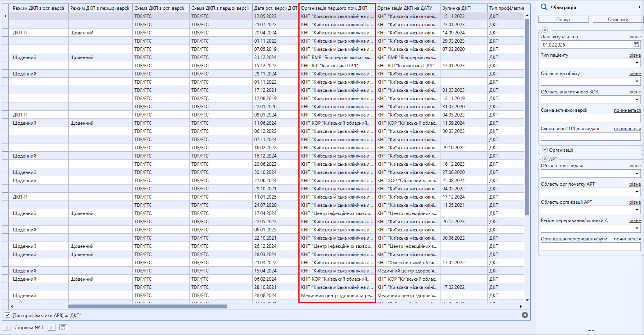The width and height of the screenshot is (644, 335).
Task: Change the рівне operator for Дані актуальні на
Action: [635, 37]
